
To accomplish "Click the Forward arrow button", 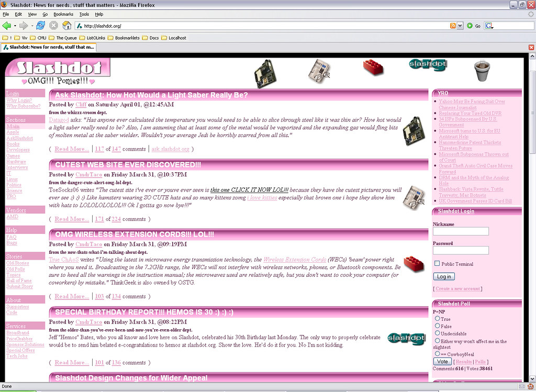I will coord(23,26).
